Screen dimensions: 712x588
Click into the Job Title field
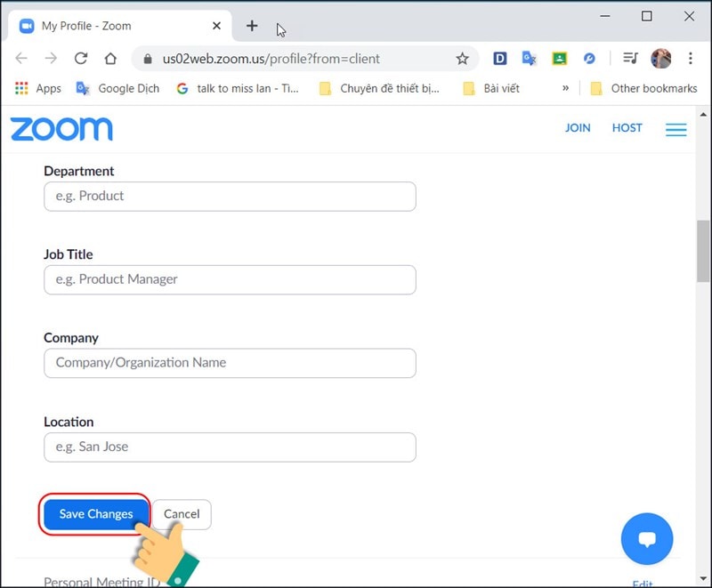[x=230, y=279]
